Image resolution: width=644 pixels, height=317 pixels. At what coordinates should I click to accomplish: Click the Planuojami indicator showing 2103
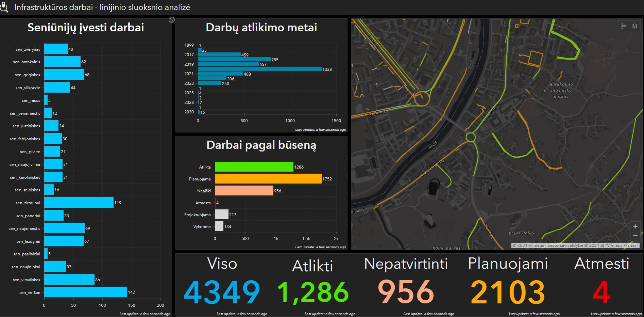pos(508,292)
